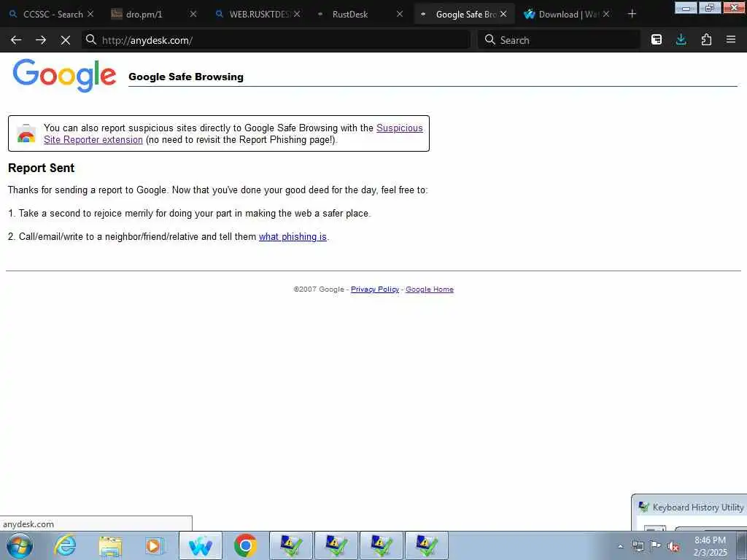Open the extensions puzzle icon
747x560 pixels.
706,40
